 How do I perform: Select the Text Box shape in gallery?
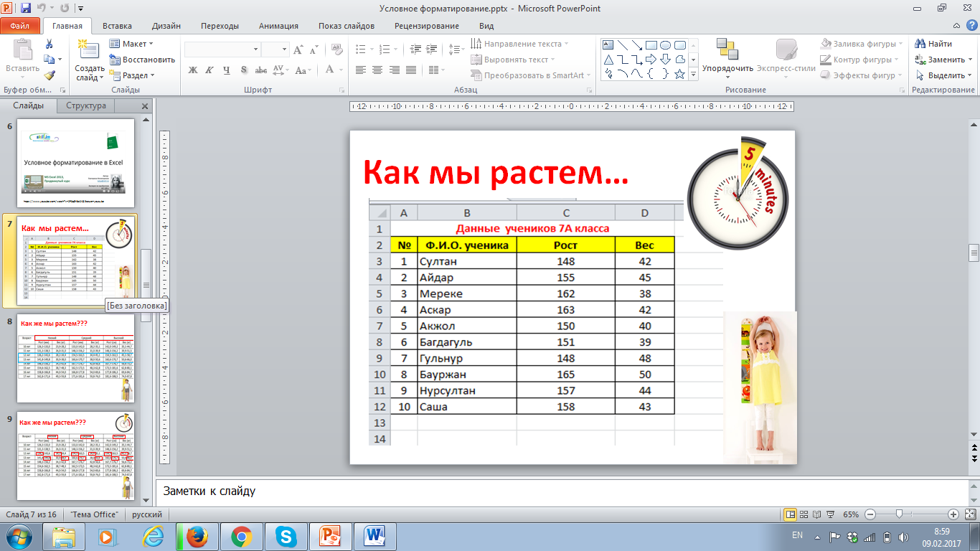click(x=609, y=44)
